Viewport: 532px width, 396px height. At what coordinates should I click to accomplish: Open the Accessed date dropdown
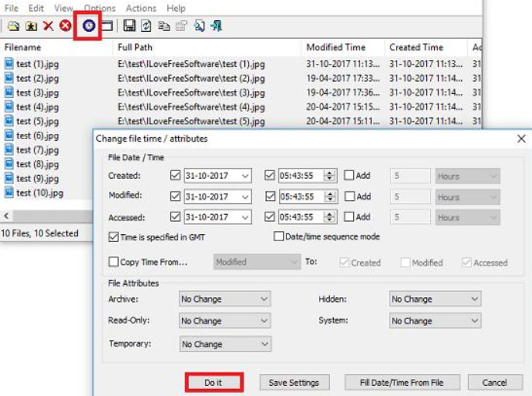245,217
